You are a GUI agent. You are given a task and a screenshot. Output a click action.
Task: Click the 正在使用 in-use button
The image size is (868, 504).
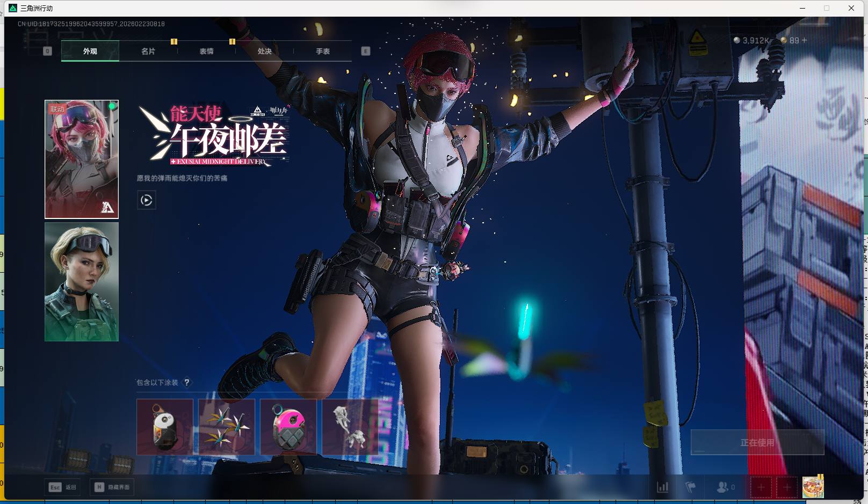click(x=757, y=442)
